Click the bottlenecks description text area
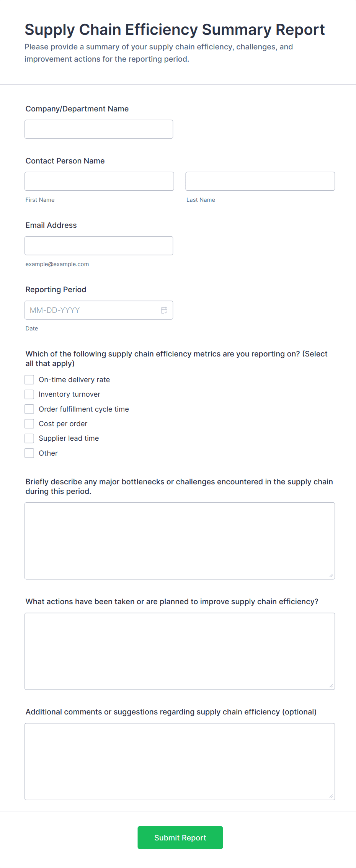356x868 pixels. [180, 540]
